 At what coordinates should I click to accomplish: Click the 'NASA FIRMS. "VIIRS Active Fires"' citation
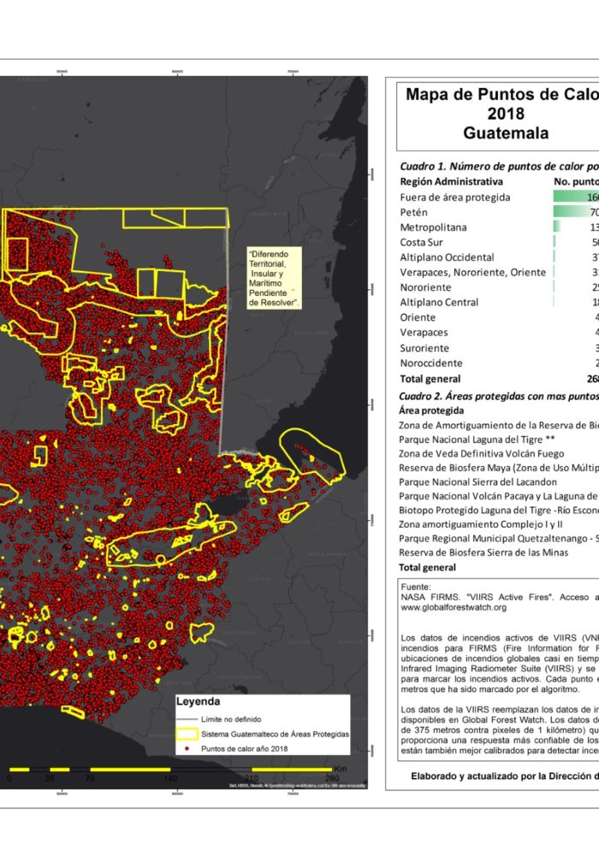pos(476,597)
